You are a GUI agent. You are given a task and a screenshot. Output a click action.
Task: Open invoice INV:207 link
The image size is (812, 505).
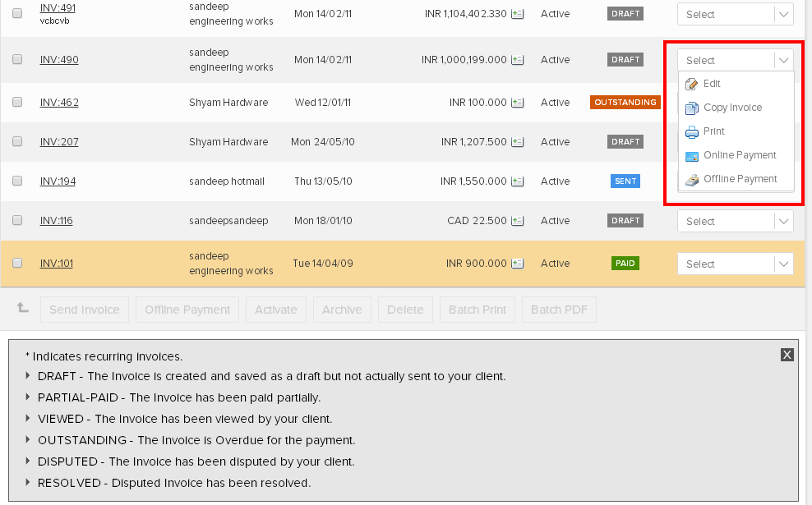[x=59, y=142]
